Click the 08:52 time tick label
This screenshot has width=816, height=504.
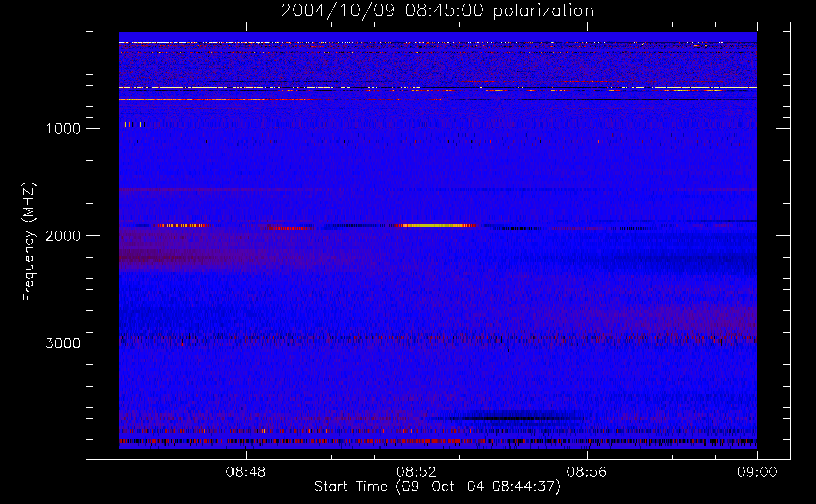click(417, 472)
